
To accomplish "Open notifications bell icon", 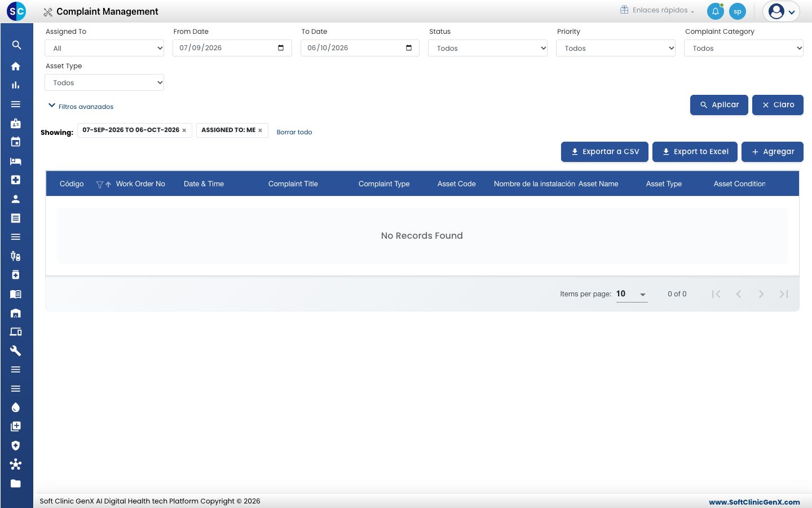I will pos(716,11).
